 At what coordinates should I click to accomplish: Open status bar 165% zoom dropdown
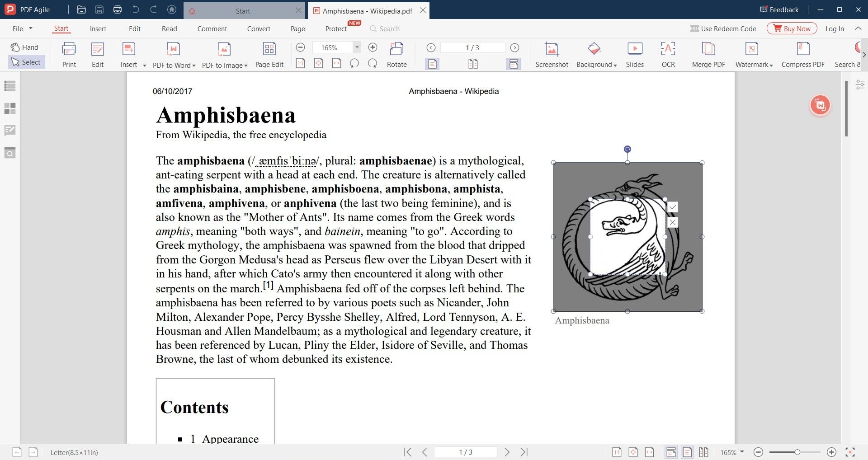click(732, 452)
